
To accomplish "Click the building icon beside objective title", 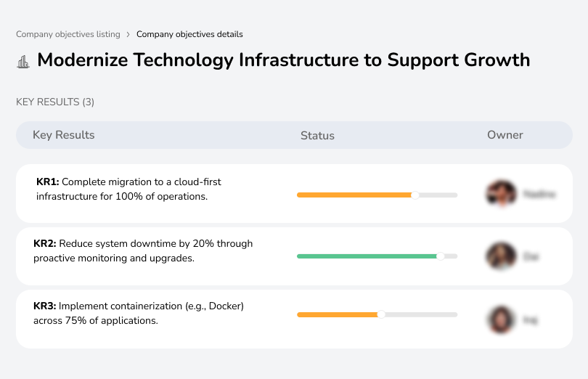I will 23,62.
